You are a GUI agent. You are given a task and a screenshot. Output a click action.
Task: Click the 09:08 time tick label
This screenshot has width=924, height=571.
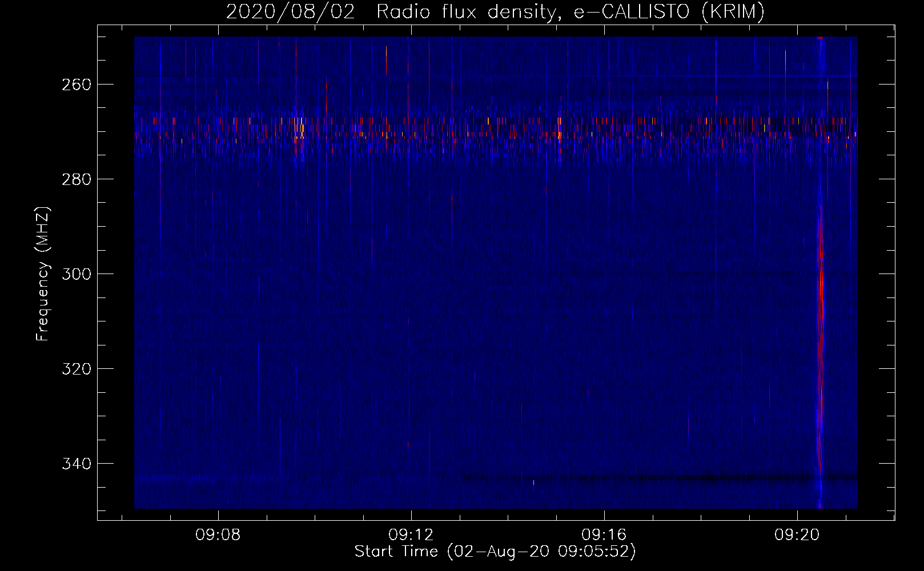(x=218, y=535)
